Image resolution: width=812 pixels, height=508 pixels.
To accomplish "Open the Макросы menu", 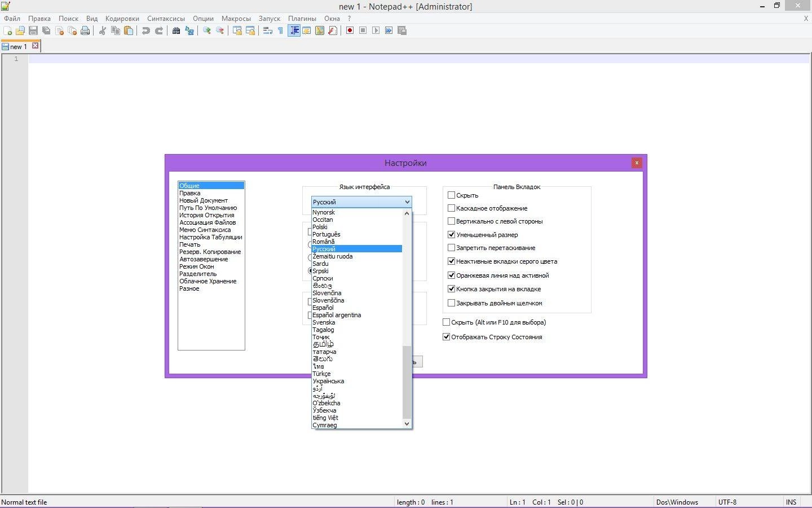I will 236,18.
